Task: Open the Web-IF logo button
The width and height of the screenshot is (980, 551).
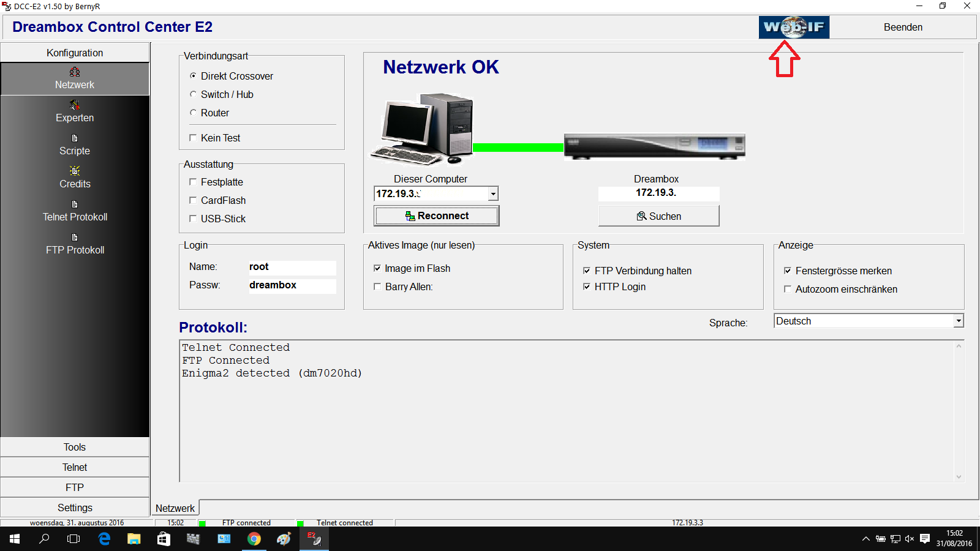Action: click(794, 27)
